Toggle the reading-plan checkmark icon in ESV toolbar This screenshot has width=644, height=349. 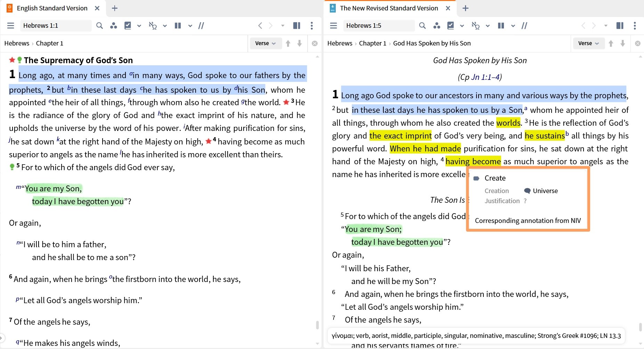128,26
